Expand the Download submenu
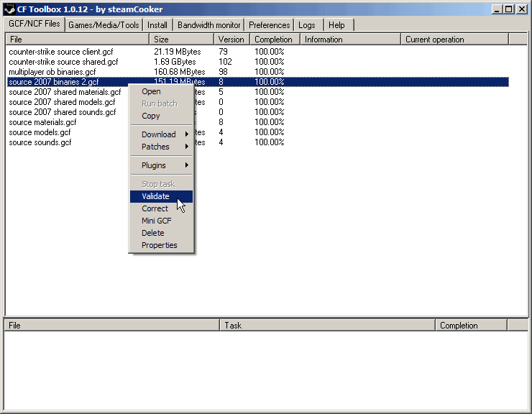 click(x=161, y=134)
